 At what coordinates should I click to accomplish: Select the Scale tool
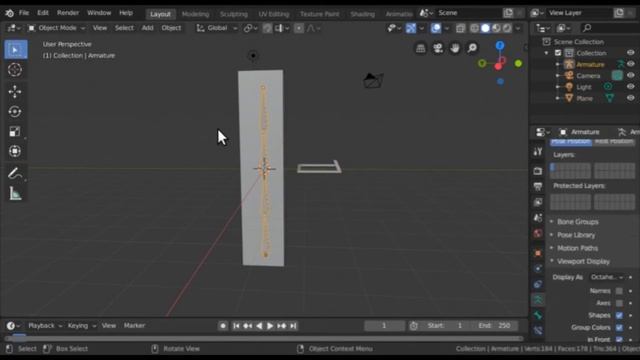point(15,131)
